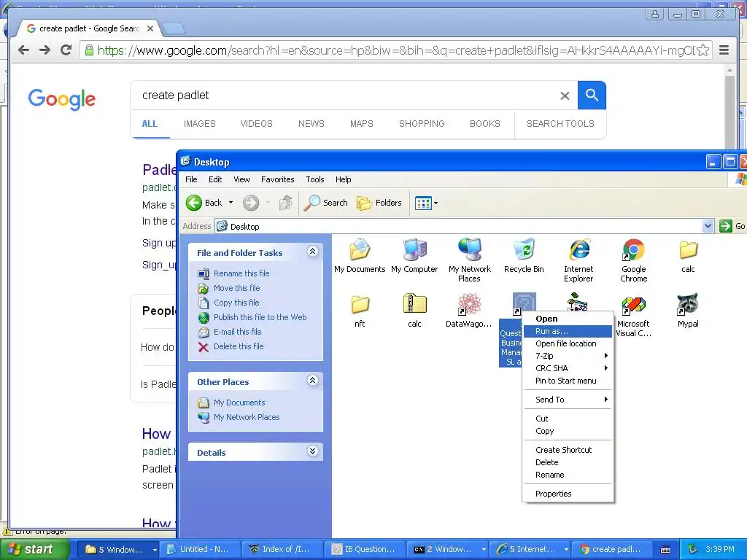Open the File menu in Desktop window
This screenshot has width=747, height=560.
191,179
